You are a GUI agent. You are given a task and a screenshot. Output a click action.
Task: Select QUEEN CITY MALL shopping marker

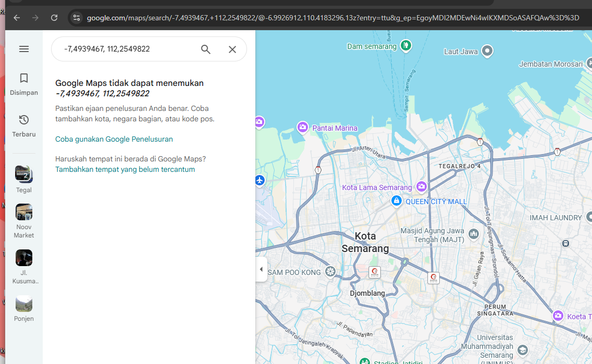[x=396, y=200]
